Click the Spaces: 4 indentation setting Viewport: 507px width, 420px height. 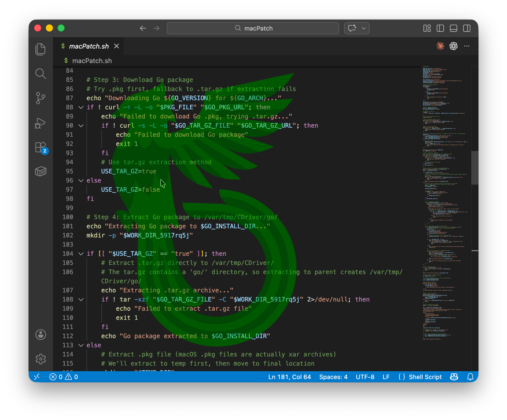point(333,377)
